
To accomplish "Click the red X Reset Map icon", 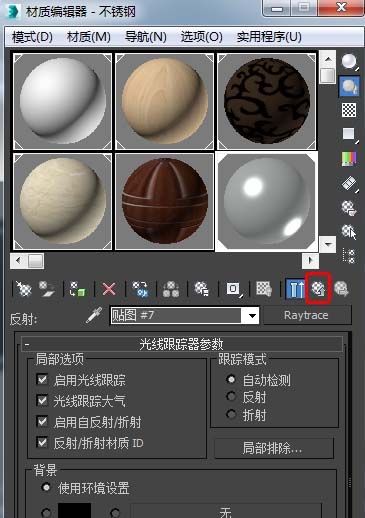I will tap(109, 289).
